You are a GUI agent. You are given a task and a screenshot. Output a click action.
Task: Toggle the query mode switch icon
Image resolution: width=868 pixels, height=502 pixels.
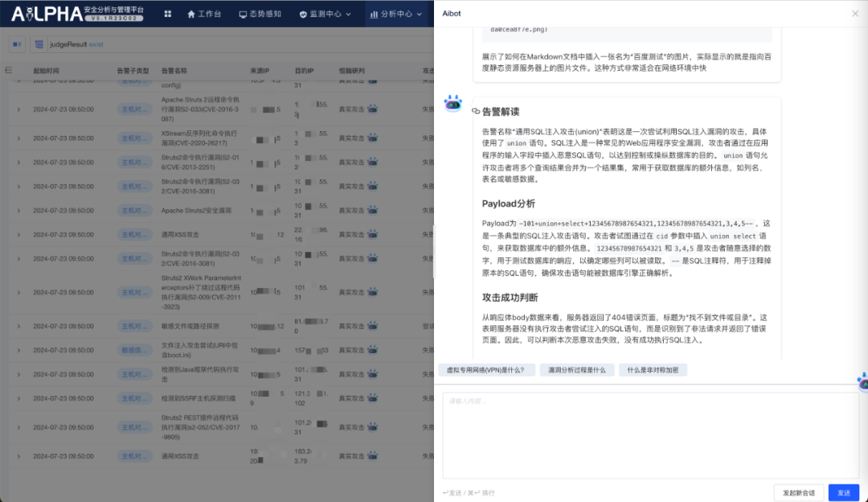point(18,44)
